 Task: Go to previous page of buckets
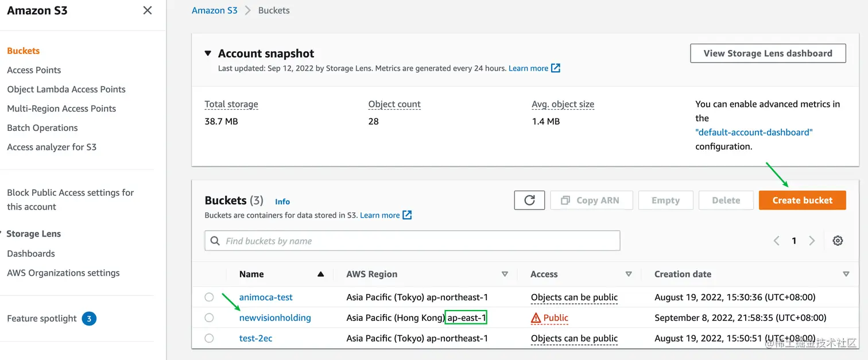[776, 241]
